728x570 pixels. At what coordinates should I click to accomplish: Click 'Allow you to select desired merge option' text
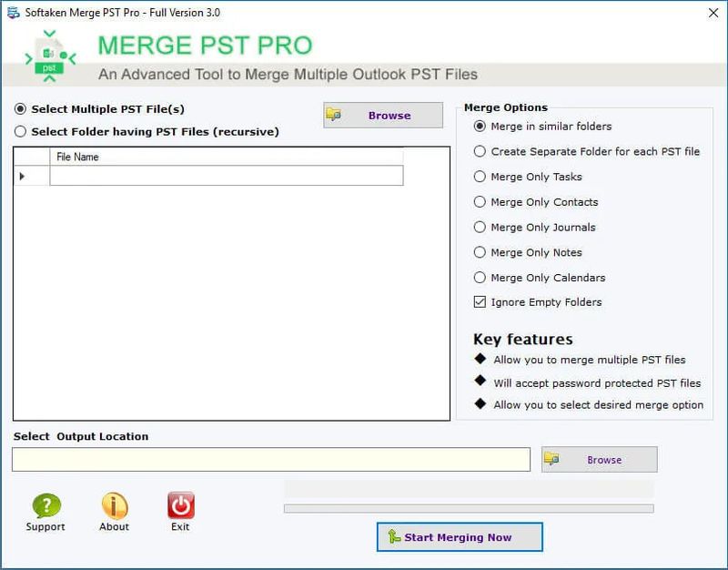coord(599,405)
